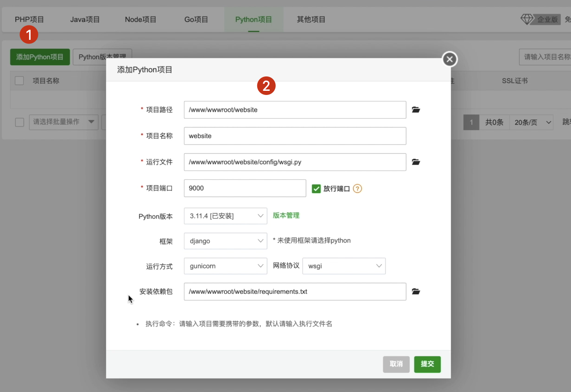Click the Python版本管理 button
The height and width of the screenshot is (392, 571).
[102, 57]
